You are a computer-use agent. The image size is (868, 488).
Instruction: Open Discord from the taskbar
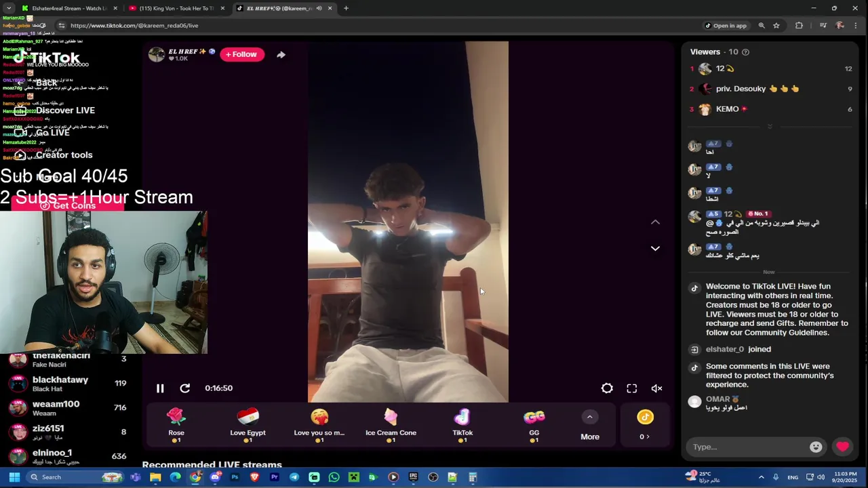[x=215, y=477]
